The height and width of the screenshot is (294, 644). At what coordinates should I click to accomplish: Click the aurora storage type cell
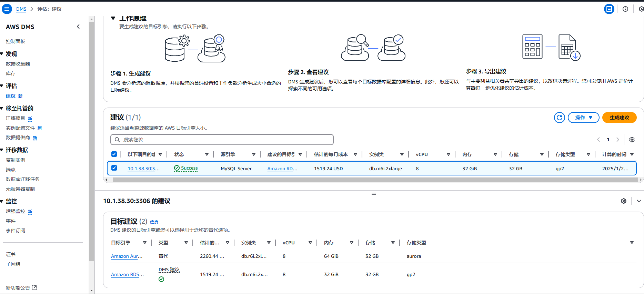click(414, 256)
